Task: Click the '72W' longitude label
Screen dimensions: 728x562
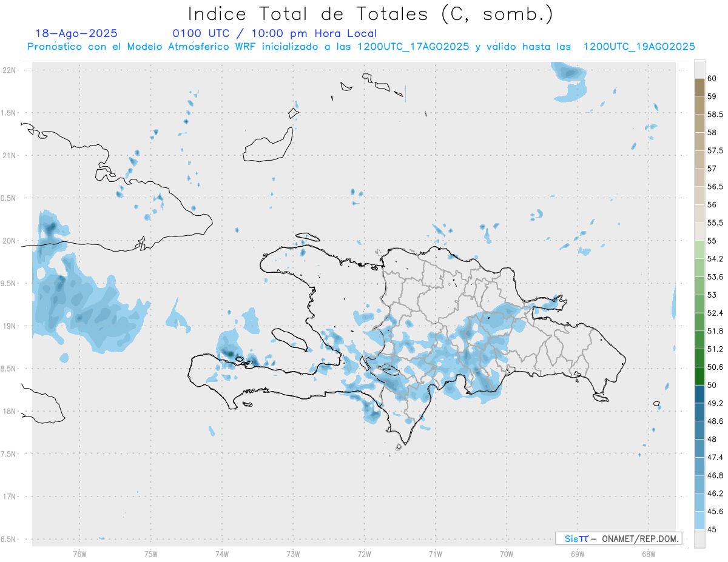Action: tap(364, 554)
